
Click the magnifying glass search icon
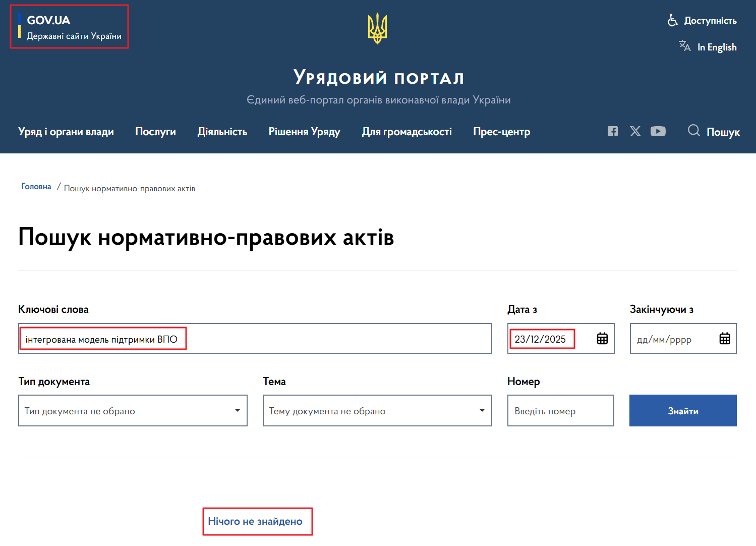click(x=694, y=131)
